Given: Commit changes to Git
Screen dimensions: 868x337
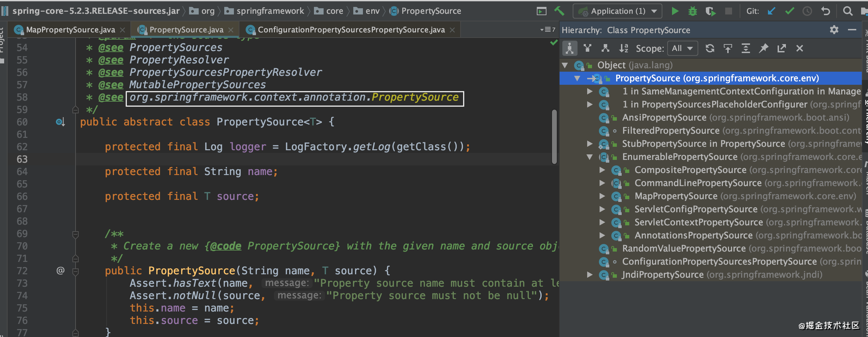Looking at the screenshot, I should (790, 11).
